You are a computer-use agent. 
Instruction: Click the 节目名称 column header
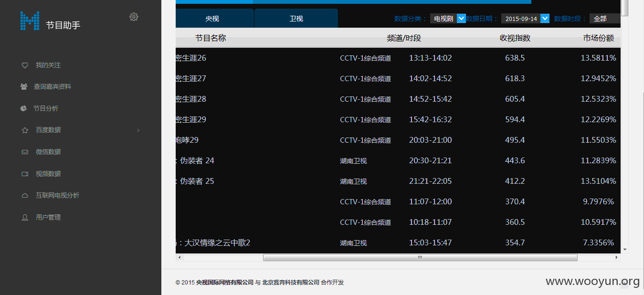point(211,38)
